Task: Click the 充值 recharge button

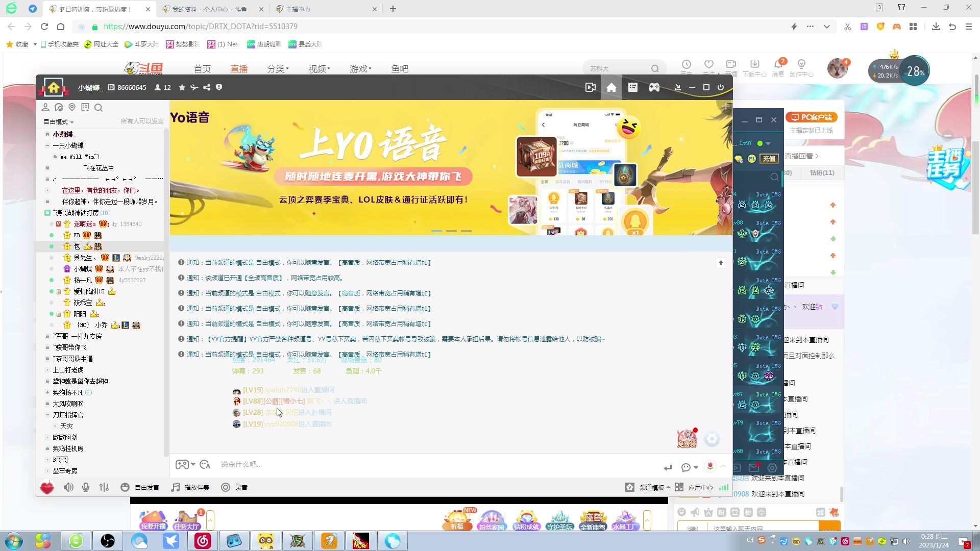Action: (x=769, y=159)
